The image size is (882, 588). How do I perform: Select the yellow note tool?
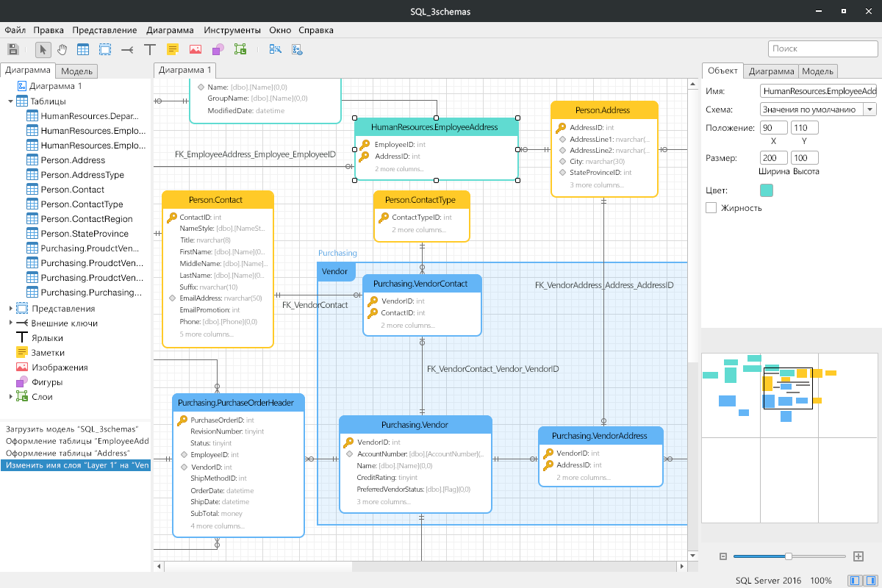[173, 49]
